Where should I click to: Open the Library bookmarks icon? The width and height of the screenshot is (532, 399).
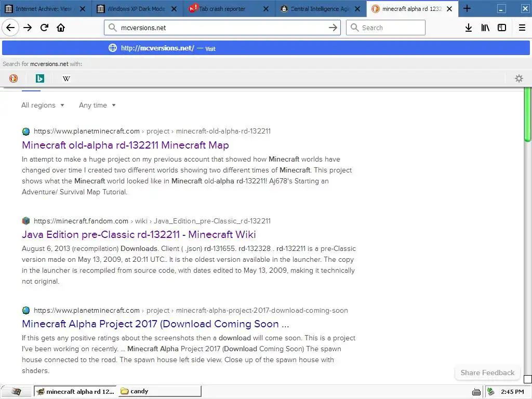click(485, 28)
